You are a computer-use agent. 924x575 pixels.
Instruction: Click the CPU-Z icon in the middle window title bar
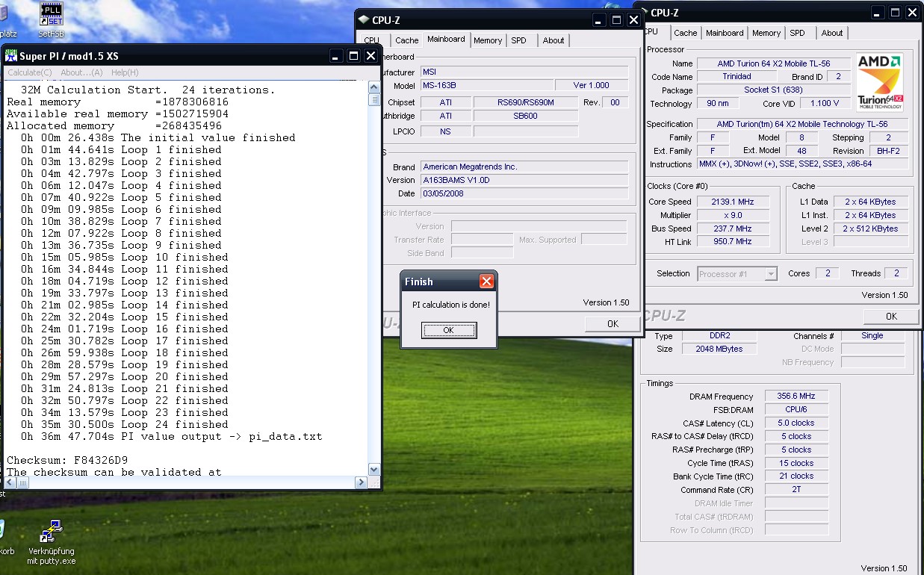click(x=363, y=20)
